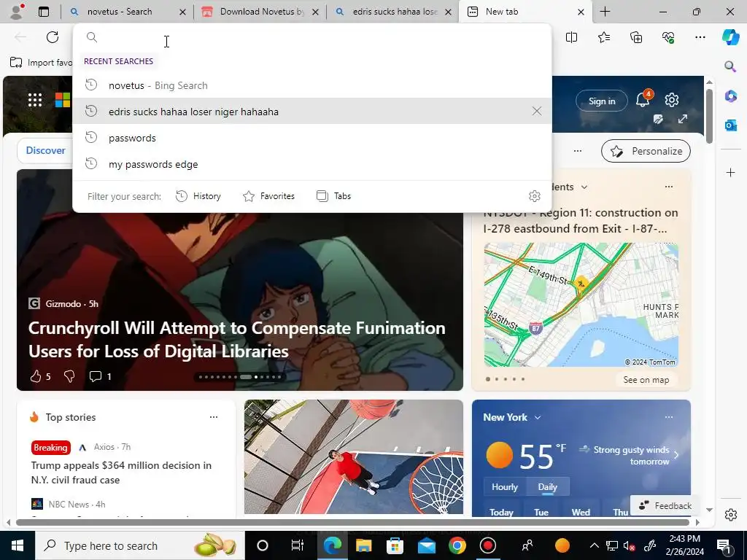Image resolution: width=747 pixels, height=560 pixels.
Task: Switch weather to Hourly view
Action: (x=505, y=487)
